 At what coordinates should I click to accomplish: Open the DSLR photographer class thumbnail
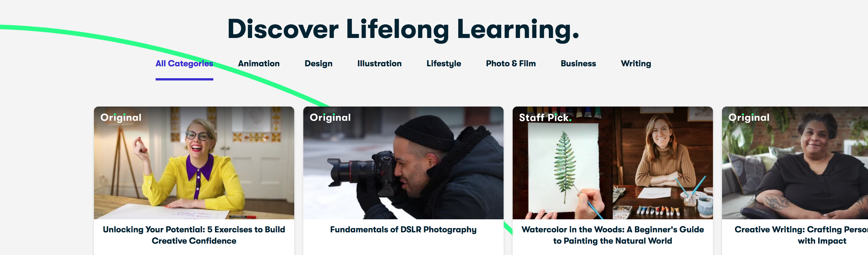pyautogui.click(x=403, y=163)
